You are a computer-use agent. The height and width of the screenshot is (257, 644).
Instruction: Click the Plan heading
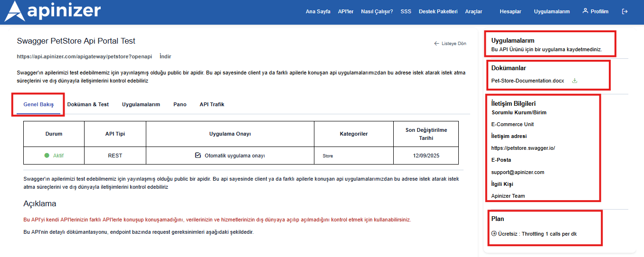pyautogui.click(x=498, y=219)
